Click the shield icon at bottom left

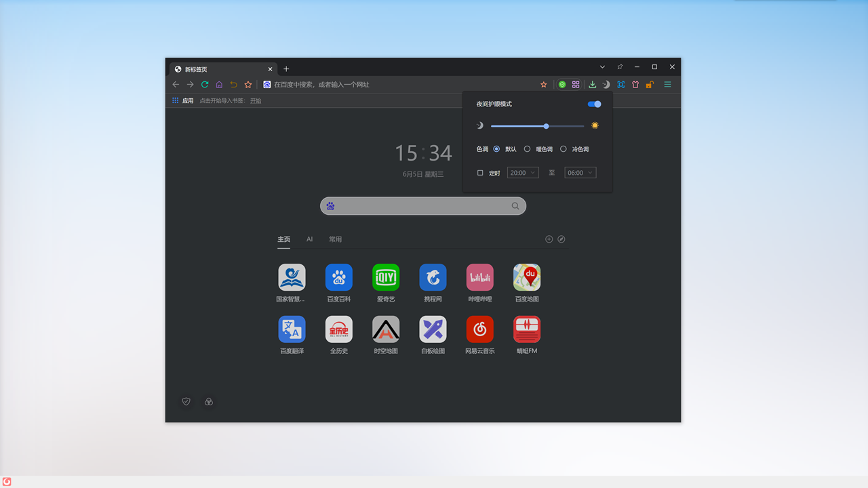(186, 402)
